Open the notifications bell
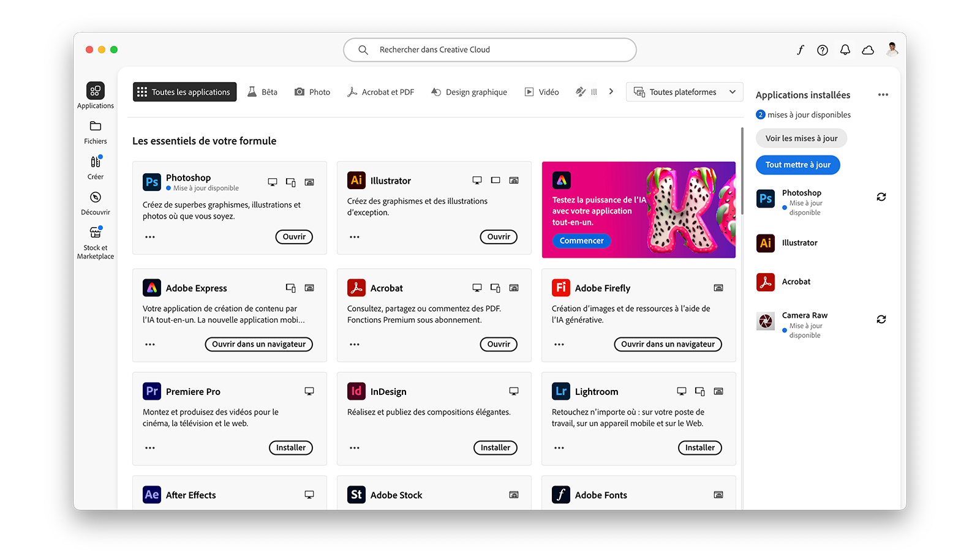Image resolution: width=980 pixels, height=551 pixels. click(845, 50)
